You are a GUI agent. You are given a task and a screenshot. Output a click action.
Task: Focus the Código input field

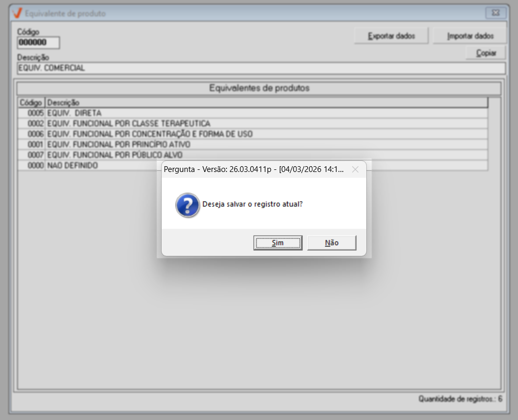[38, 42]
